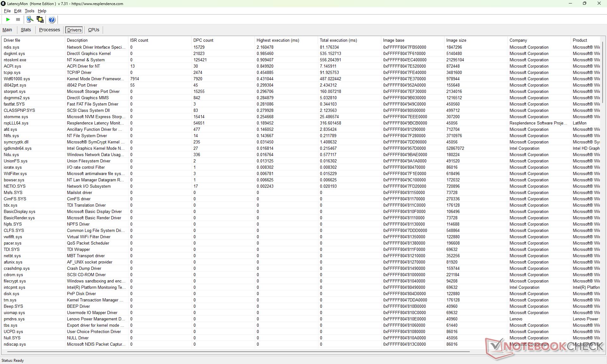This screenshot has width=607, height=364.
Task: Switch to the Main tab
Action: coord(7,30)
